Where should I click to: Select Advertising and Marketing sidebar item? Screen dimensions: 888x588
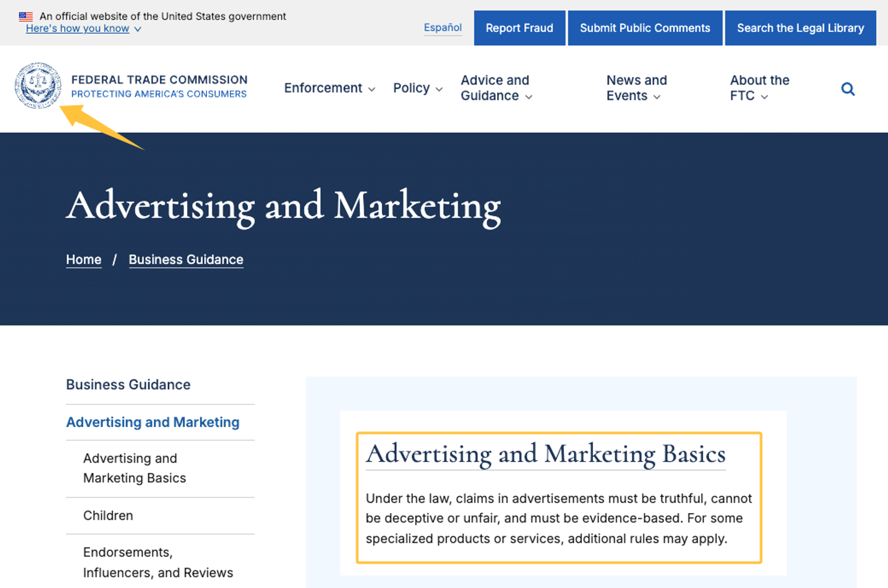153,422
